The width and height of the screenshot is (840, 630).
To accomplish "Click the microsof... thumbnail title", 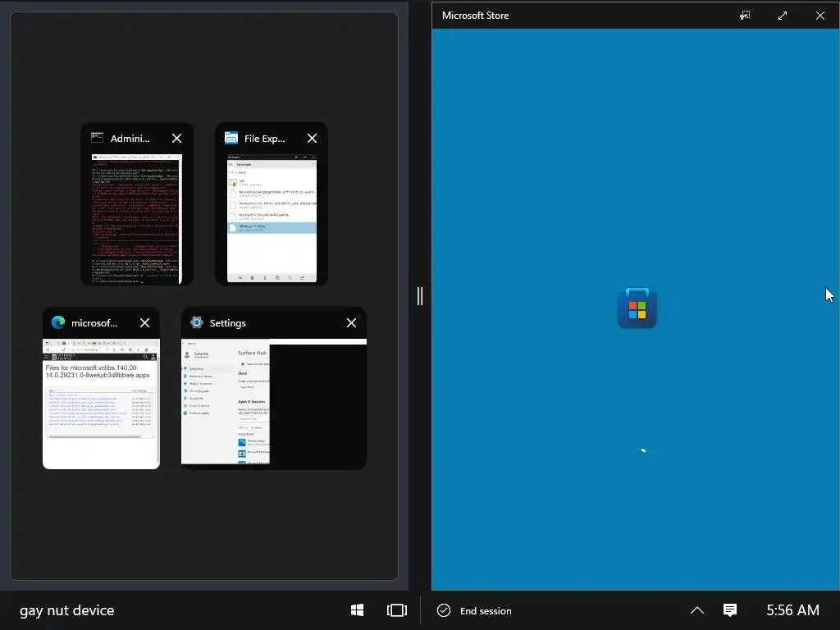I will (94, 323).
